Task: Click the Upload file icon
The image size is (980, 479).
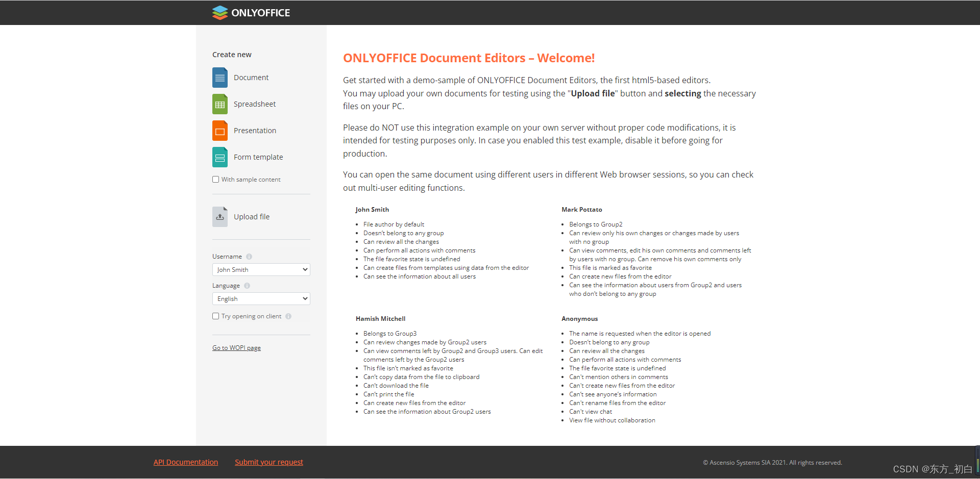Action: [x=219, y=216]
